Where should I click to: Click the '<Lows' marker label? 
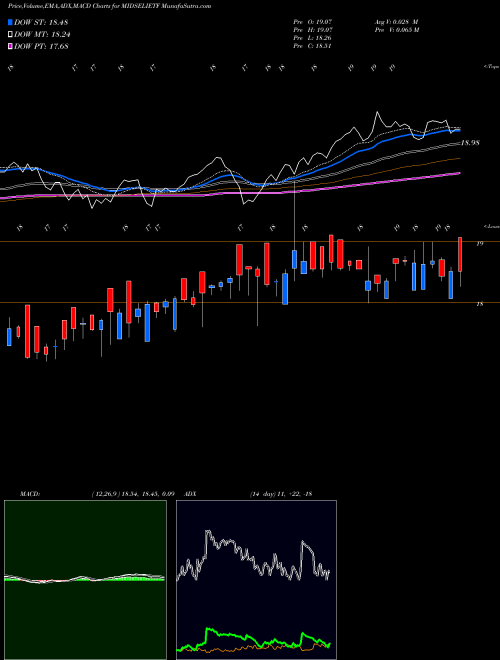[x=491, y=226]
